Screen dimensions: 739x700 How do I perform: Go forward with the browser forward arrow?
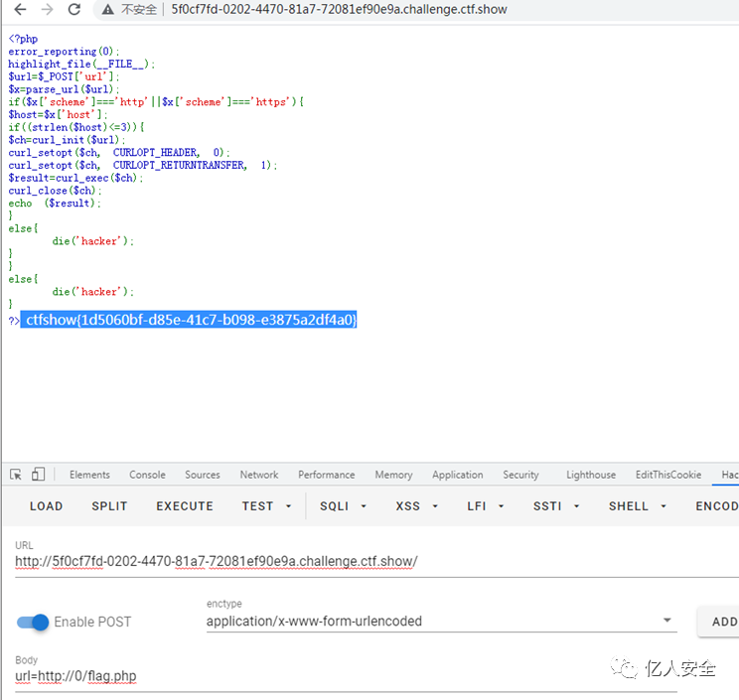point(47,9)
